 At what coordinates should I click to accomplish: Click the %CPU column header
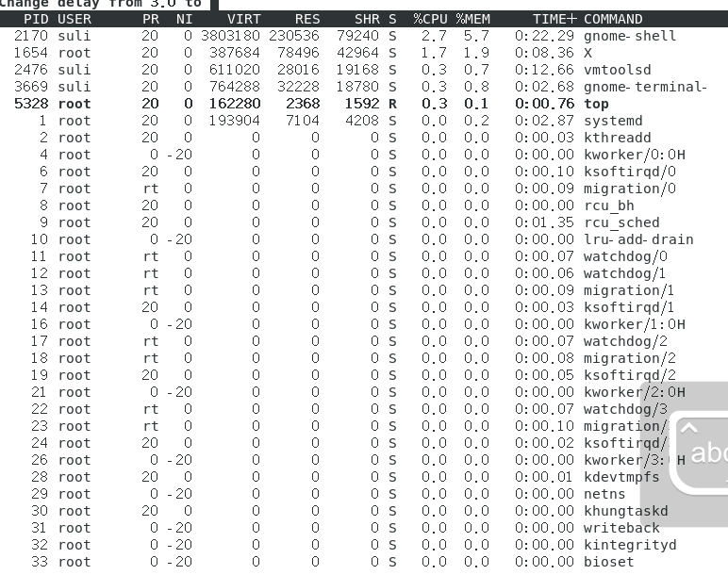pyautogui.click(x=430, y=19)
